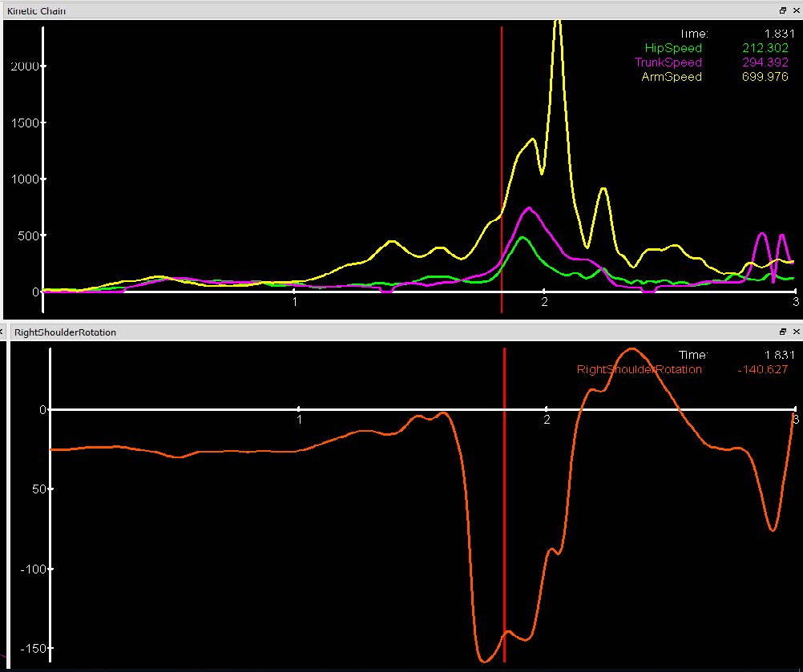Undock the RightShoulderRotation panel
This screenshot has height=672, width=803.
click(x=783, y=332)
